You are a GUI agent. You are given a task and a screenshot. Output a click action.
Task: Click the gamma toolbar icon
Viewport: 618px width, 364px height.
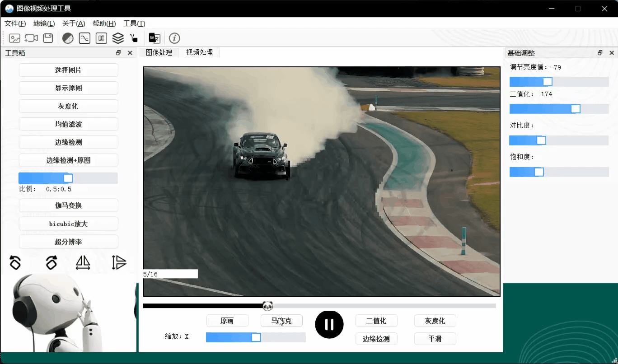pos(134,38)
